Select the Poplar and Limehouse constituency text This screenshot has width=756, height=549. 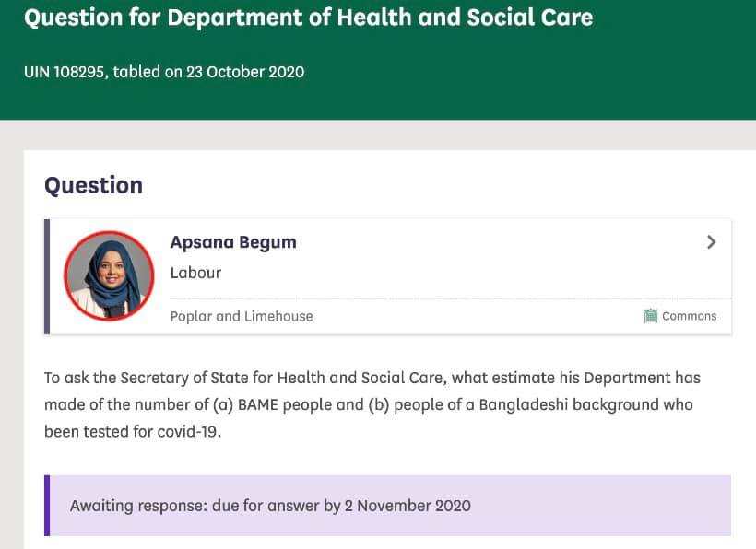(x=242, y=316)
